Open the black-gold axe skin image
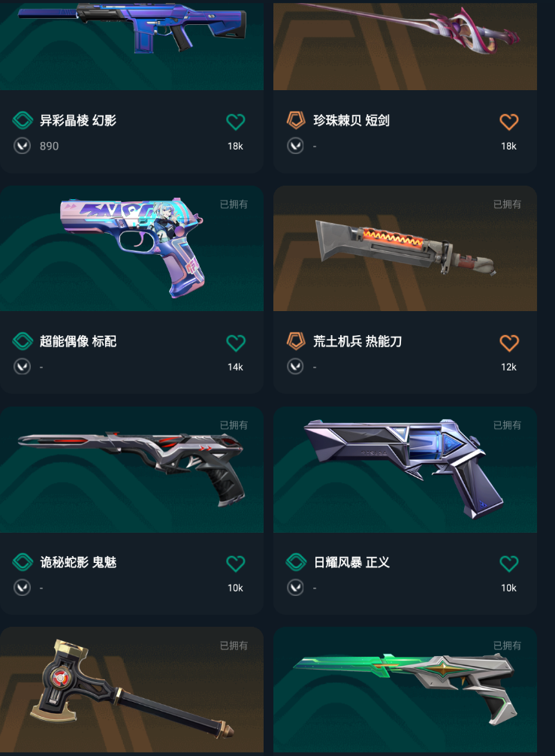 pyautogui.click(x=131, y=689)
